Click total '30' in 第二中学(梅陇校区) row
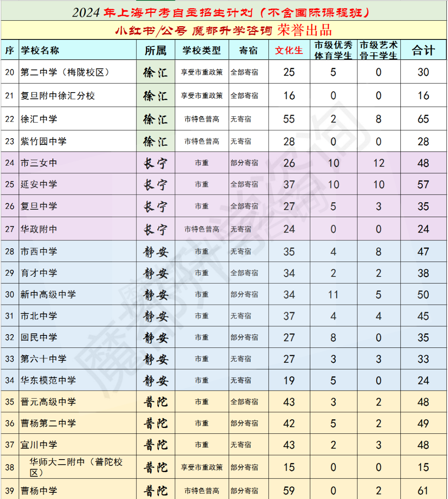This screenshot has width=448, height=499. pyautogui.click(x=423, y=72)
